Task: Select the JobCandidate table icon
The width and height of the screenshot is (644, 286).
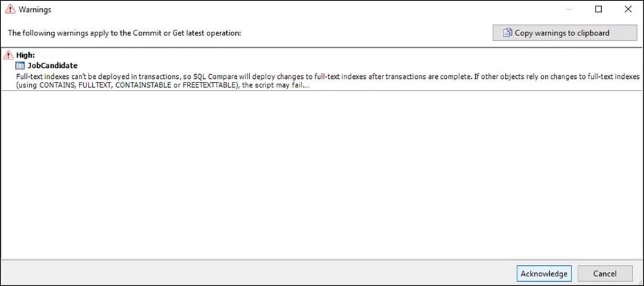Action: point(20,65)
